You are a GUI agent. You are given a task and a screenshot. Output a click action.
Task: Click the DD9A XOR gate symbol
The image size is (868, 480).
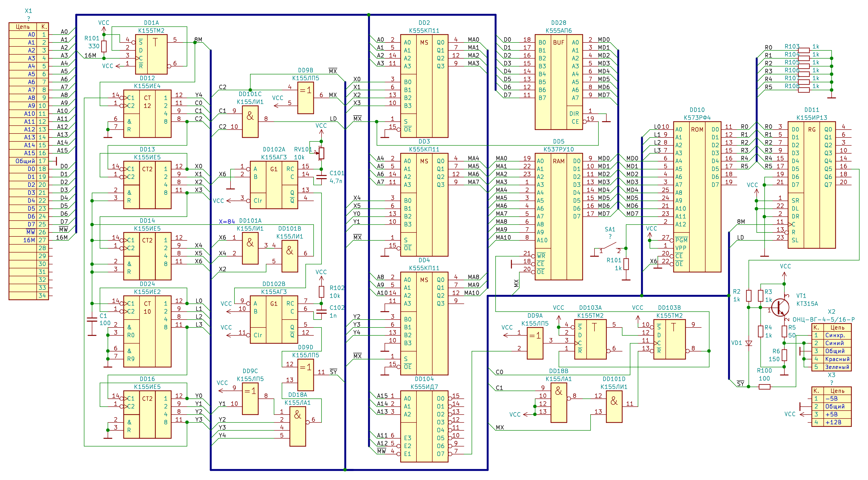coord(535,343)
